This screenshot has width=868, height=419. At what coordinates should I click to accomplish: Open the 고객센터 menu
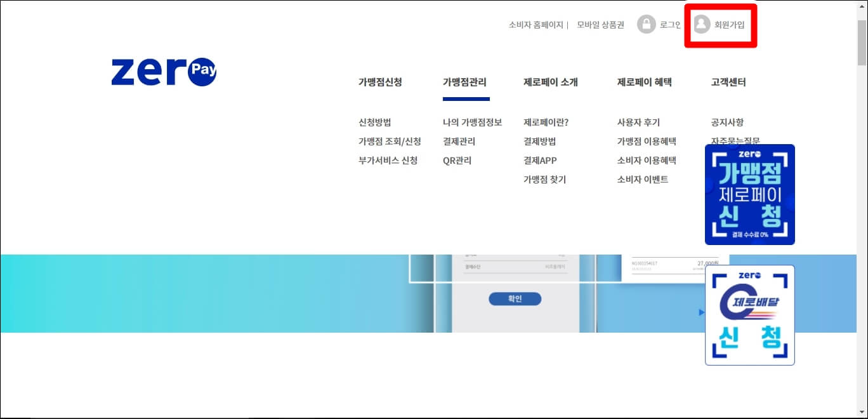[x=728, y=82]
